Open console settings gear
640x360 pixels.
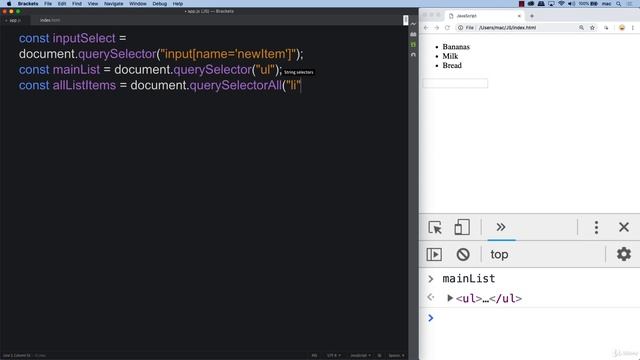(624, 254)
